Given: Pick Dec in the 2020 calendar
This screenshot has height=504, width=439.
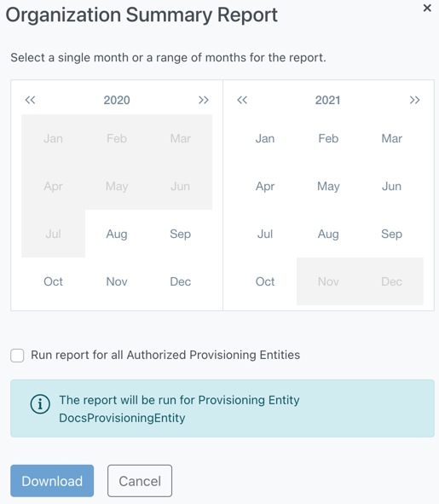Looking at the screenshot, I should pos(181,281).
